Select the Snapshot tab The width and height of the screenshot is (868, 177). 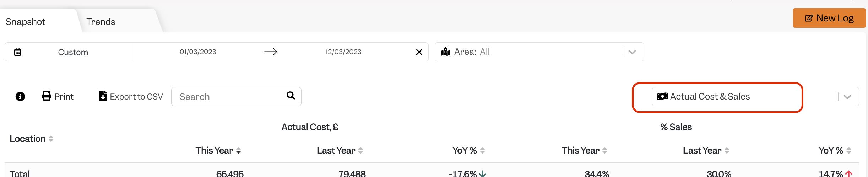pyautogui.click(x=26, y=22)
